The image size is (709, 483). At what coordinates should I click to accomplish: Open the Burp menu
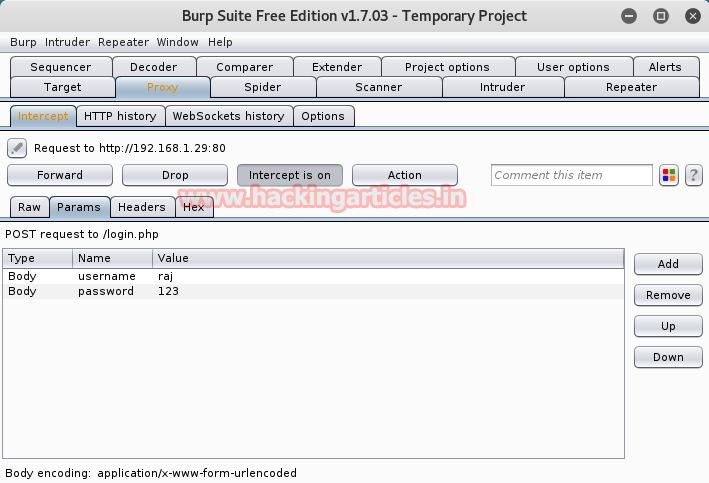[23, 42]
